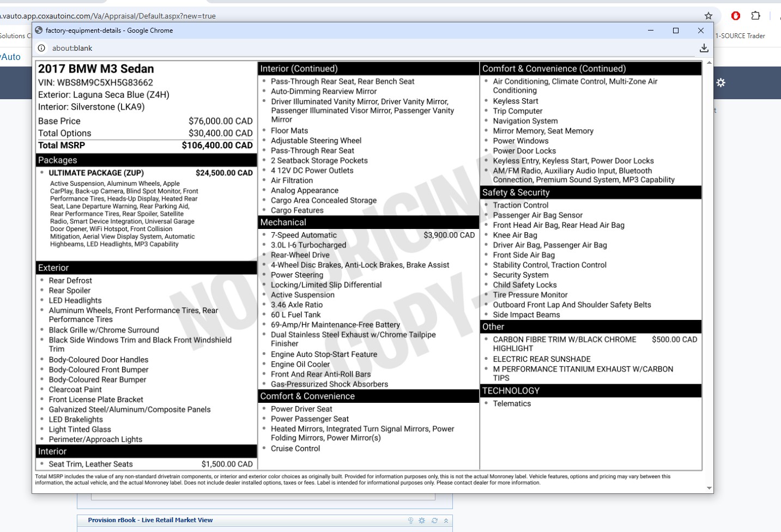
Task: Maximize the factory-equipment-details window
Action: [x=676, y=31]
